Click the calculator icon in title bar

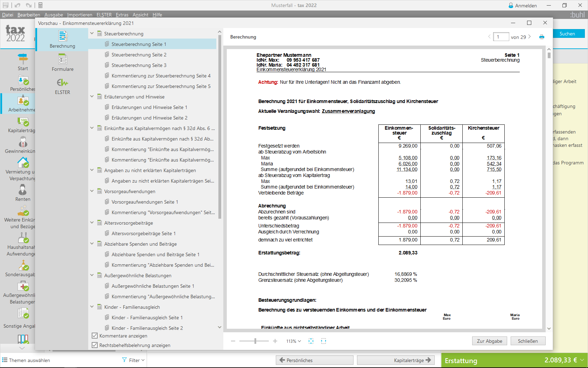[x=40, y=5]
